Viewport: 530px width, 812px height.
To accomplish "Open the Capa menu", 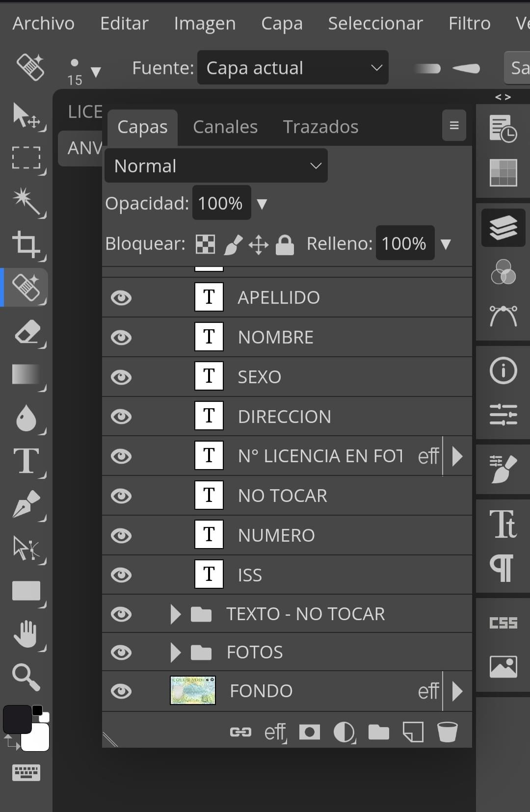I will click(x=282, y=24).
